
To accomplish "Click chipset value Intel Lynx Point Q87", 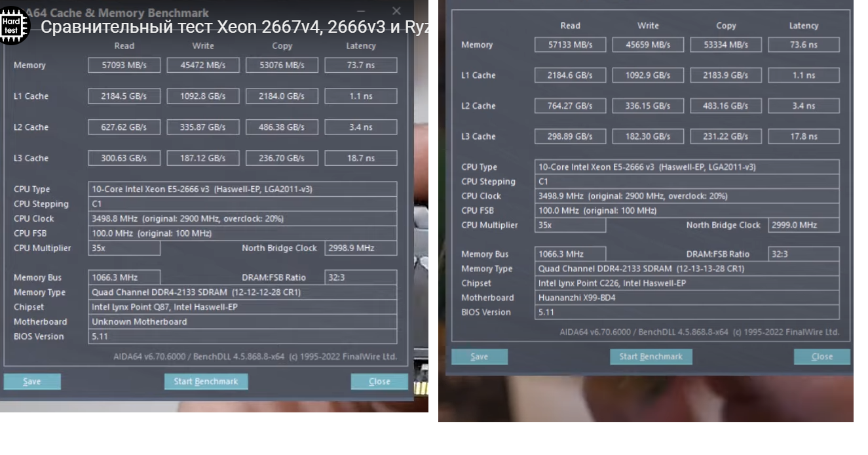I will point(242,307).
